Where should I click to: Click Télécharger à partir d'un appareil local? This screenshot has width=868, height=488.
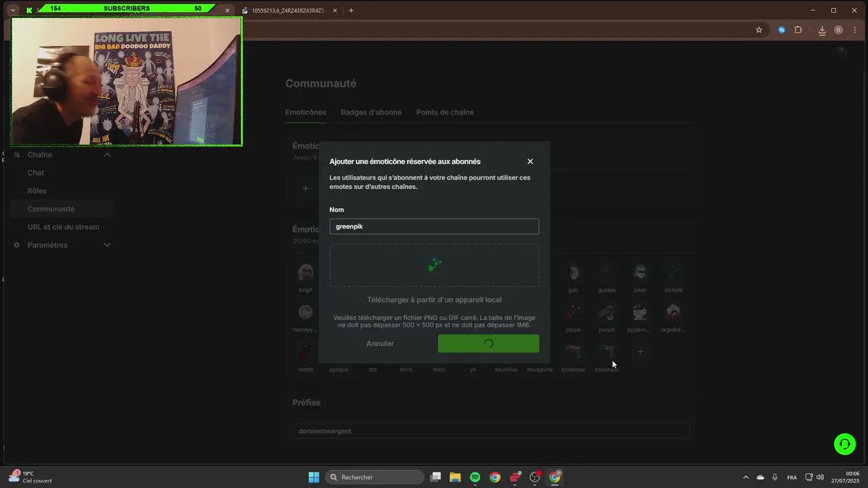click(x=434, y=300)
